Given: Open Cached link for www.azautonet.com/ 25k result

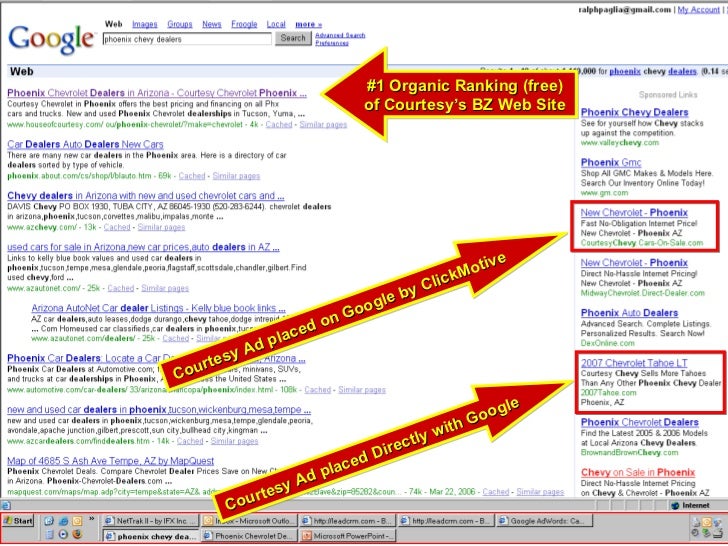Looking at the screenshot, I should click(121, 288).
